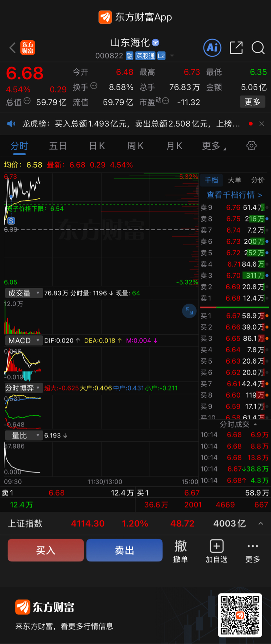The width and height of the screenshot is (271, 644).
Task: Tap 撤单 cancel order icon
Action: 180,551
